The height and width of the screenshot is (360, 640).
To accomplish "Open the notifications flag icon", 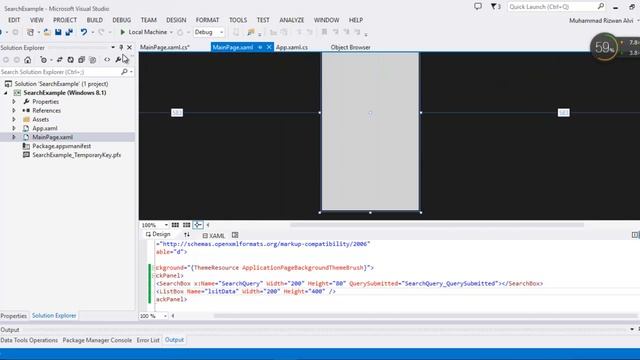I will pos(494,7).
